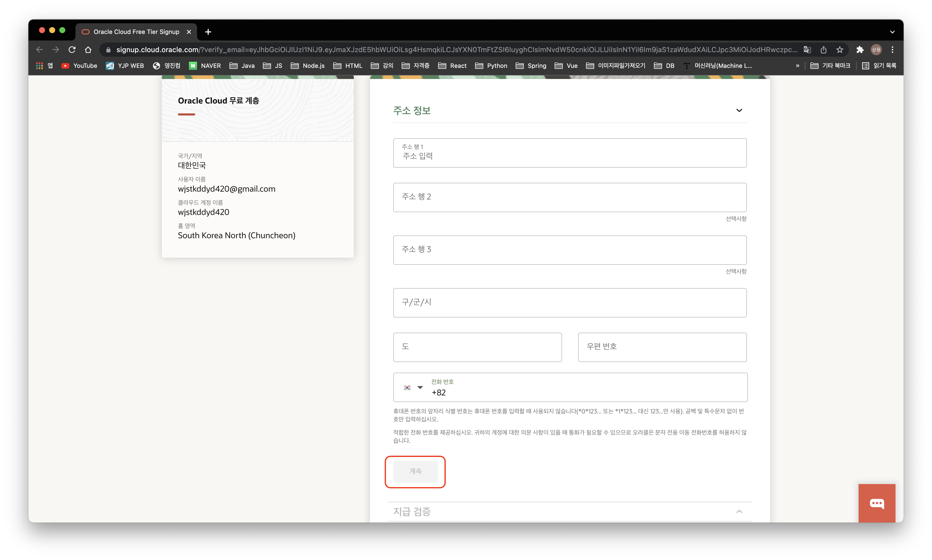Expand the 지금 검증 section
Screen dimensions: 932x560
[x=739, y=511]
